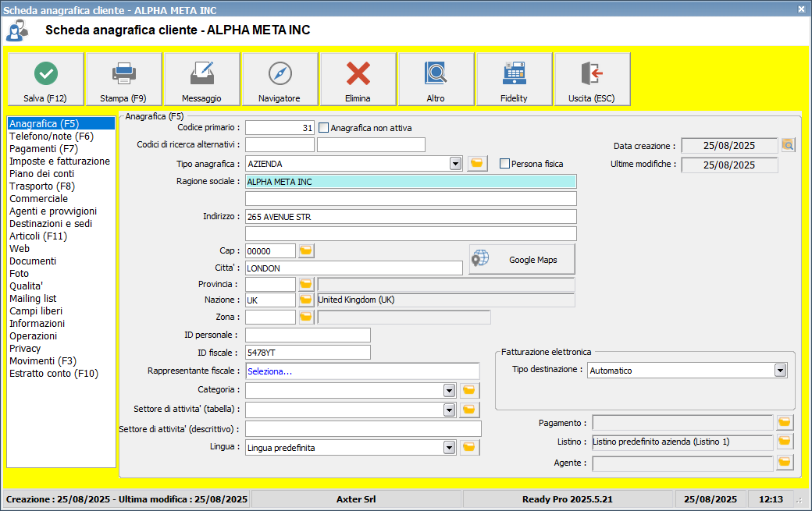Open the Categoria lookup folder icon
This screenshot has width=812, height=511.
coord(469,390)
